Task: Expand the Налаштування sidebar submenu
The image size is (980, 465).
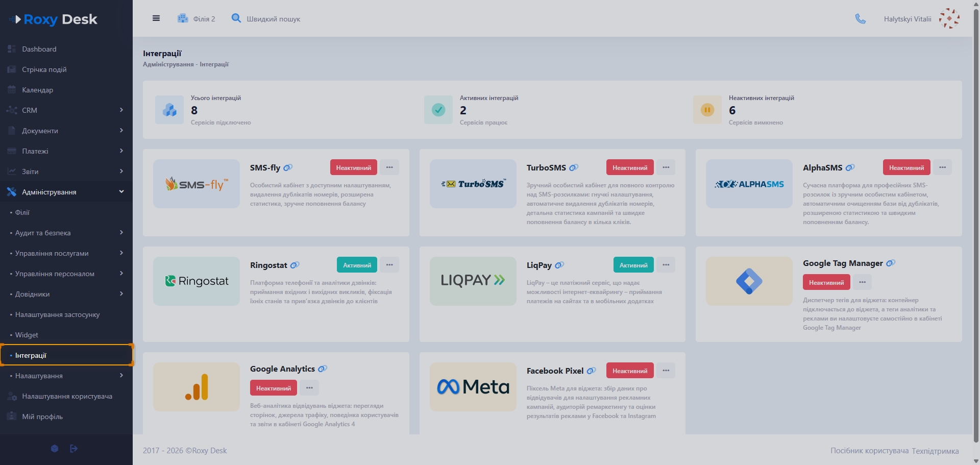Action: click(x=66, y=376)
